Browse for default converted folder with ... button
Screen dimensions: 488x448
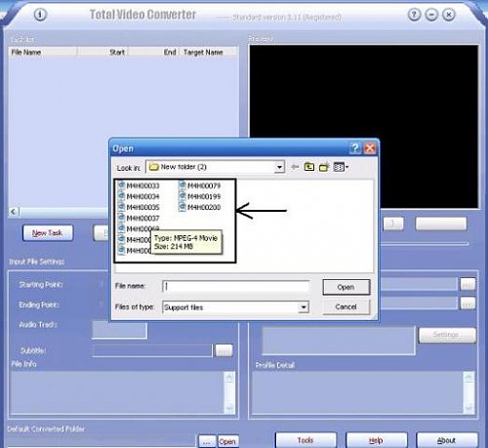[x=207, y=441]
